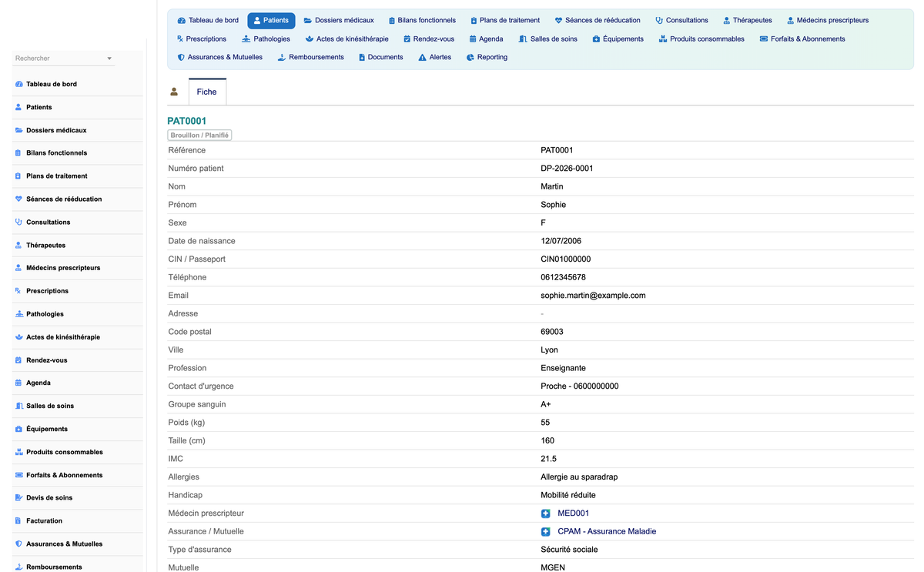Open Tableau de bord in top menu

pyautogui.click(x=208, y=20)
